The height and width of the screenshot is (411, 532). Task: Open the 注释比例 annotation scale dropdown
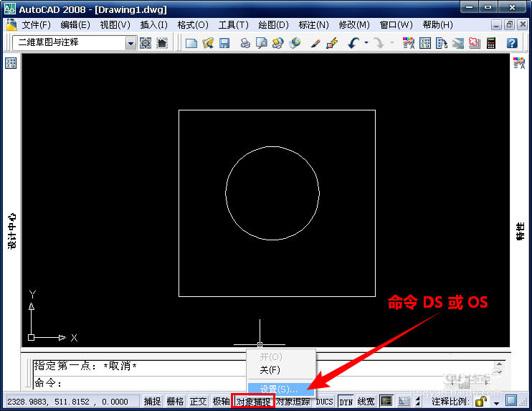tap(496, 403)
